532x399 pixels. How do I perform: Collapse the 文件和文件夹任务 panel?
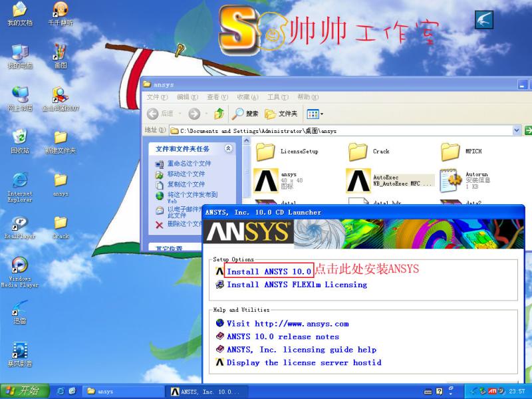click(x=228, y=149)
